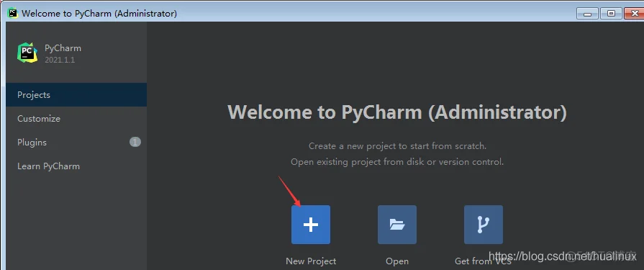Click the PyCharm 2021.1.1 version text
Image resolution: width=644 pixels, height=270 pixels.
tap(60, 60)
